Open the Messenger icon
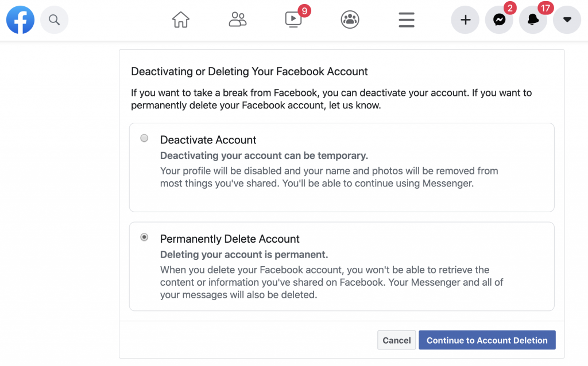 pyautogui.click(x=499, y=20)
